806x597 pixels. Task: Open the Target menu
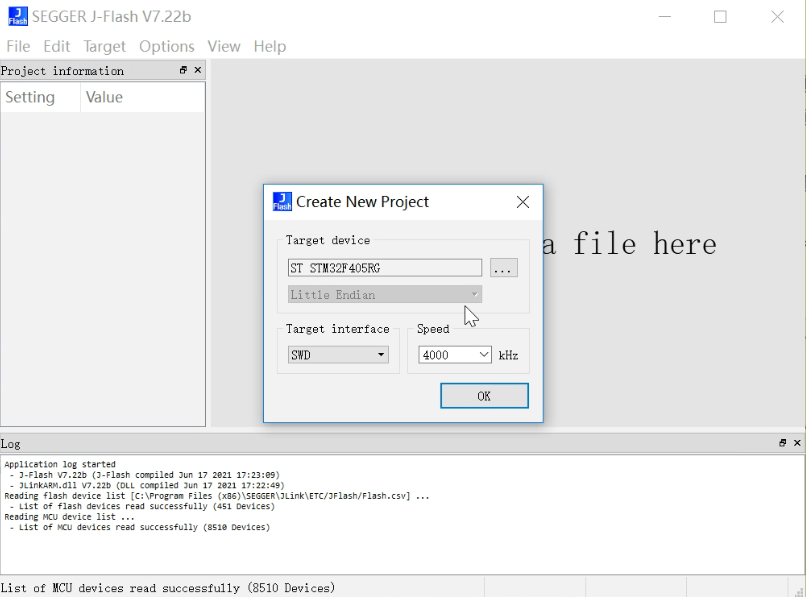(104, 46)
